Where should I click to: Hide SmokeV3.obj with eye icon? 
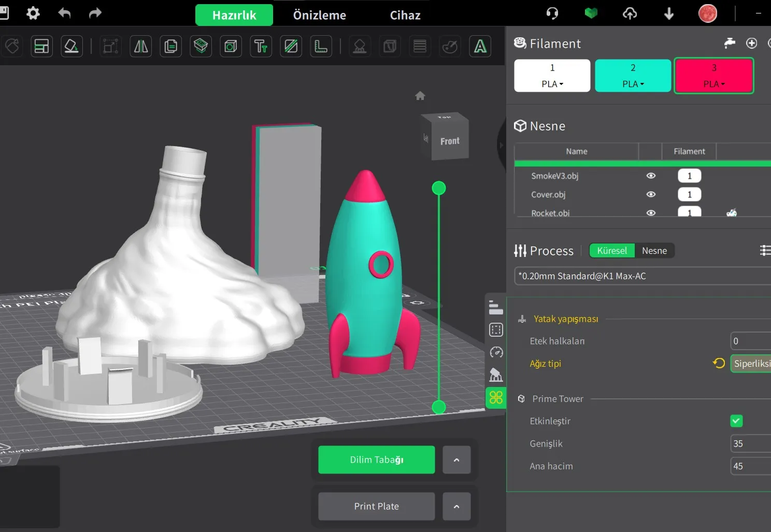tap(651, 176)
